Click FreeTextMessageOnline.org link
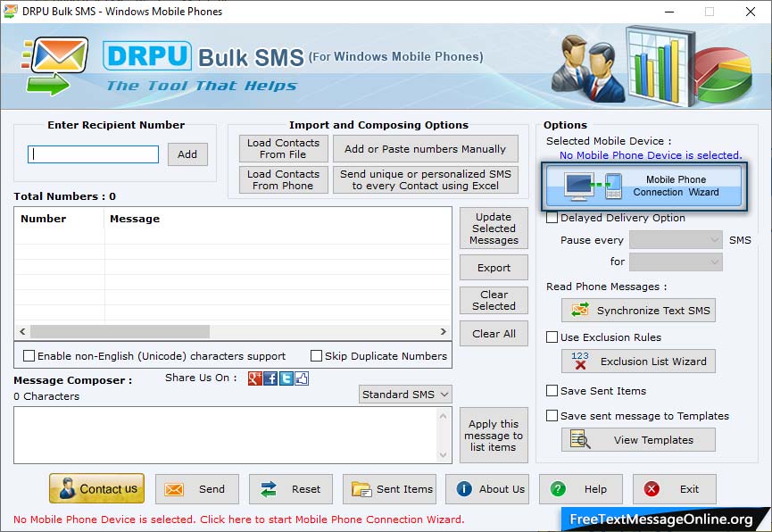772x532 pixels. pos(661,520)
